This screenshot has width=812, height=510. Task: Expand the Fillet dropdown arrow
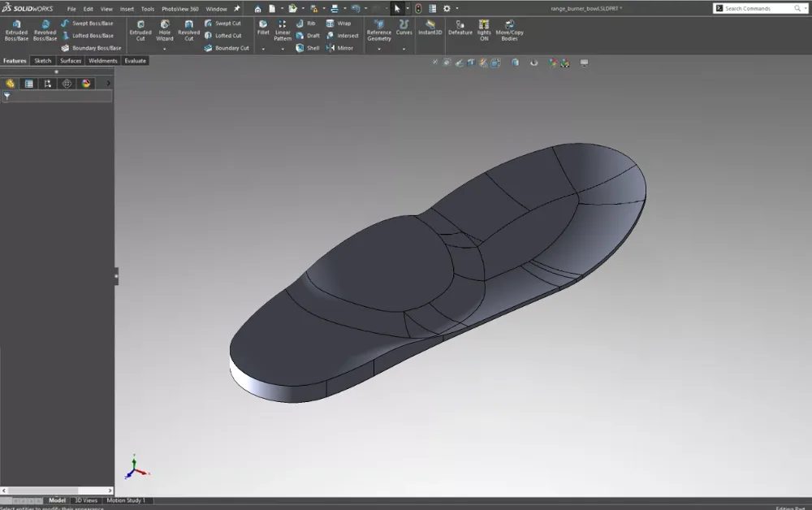[x=263, y=50]
